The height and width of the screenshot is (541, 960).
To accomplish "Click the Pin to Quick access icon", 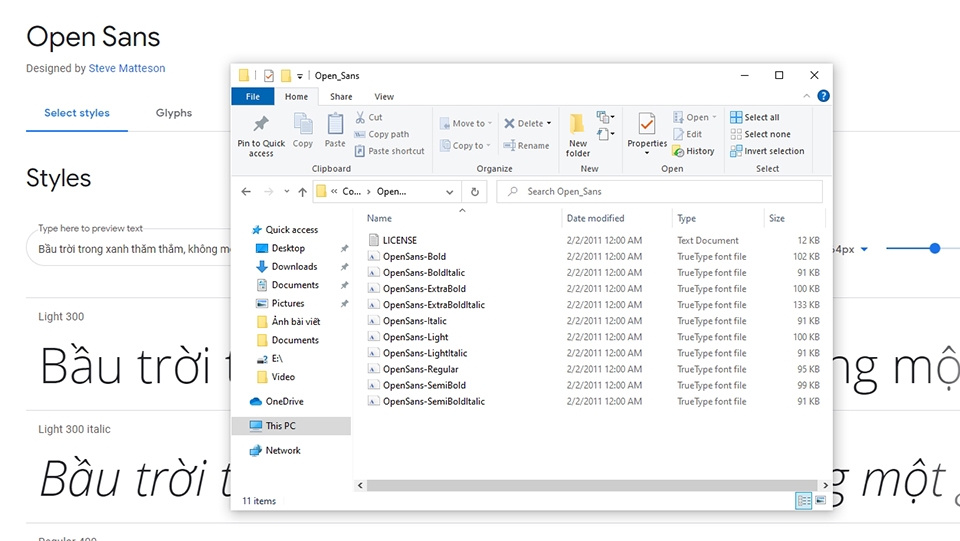I will pos(261,124).
